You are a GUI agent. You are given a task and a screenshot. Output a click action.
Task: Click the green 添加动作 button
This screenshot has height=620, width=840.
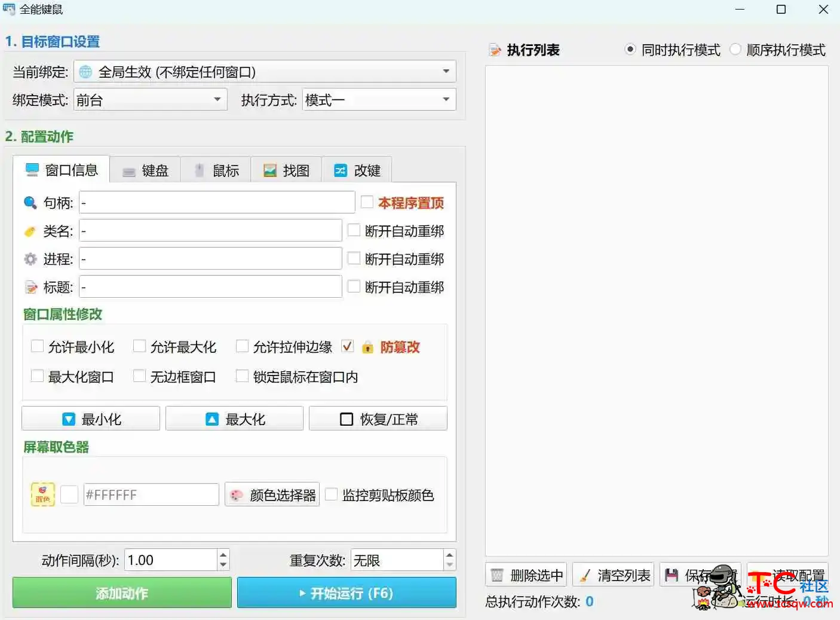(122, 592)
